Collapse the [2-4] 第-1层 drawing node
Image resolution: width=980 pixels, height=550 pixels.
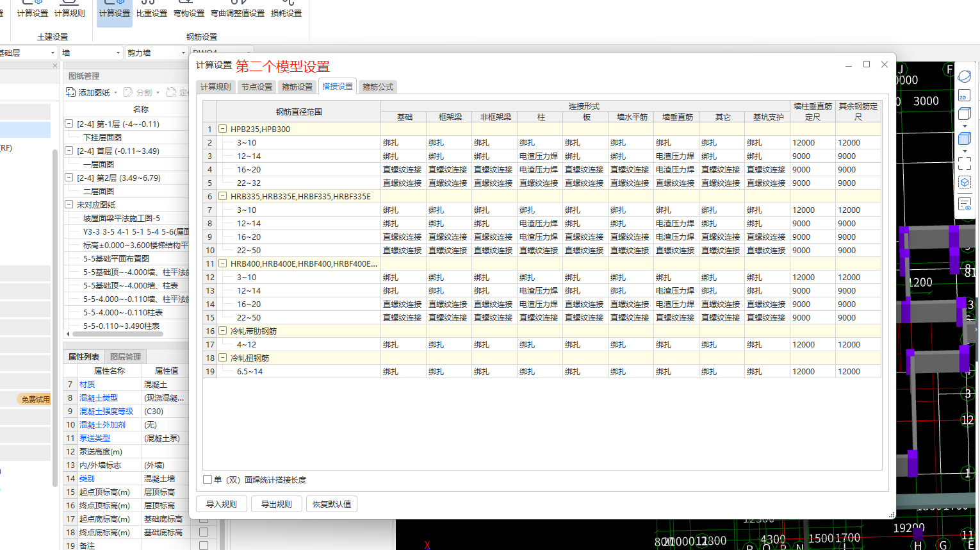[69, 124]
